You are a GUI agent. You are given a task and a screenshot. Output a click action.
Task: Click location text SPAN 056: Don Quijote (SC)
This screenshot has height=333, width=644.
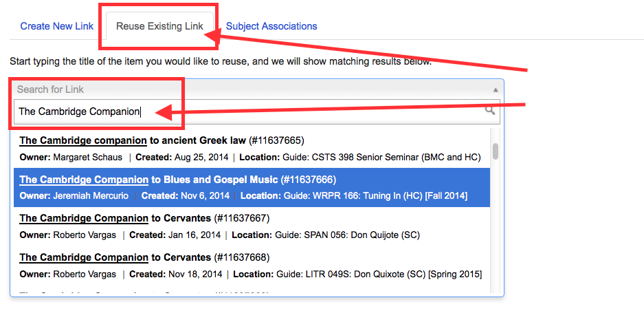pyautogui.click(x=362, y=235)
